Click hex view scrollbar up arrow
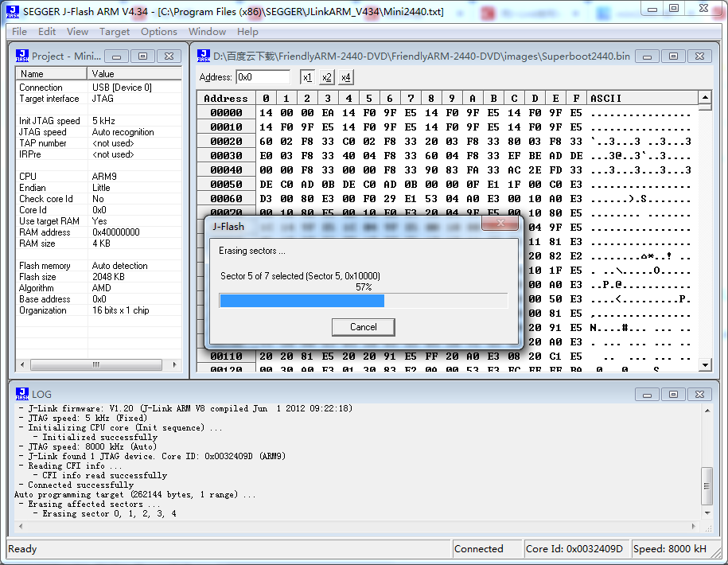The image size is (728, 565). (x=705, y=98)
